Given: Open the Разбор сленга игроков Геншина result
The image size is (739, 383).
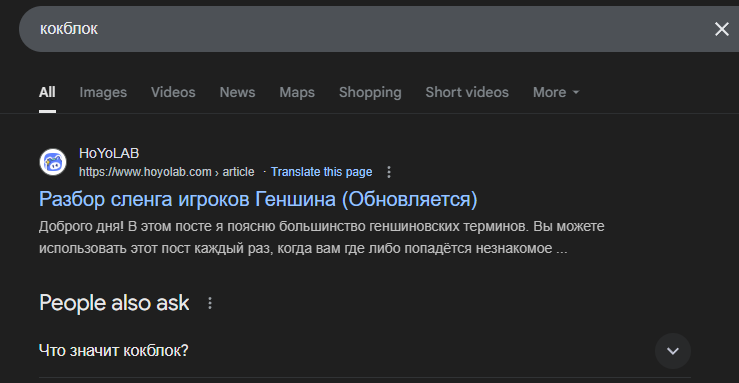Looking at the screenshot, I should [x=258, y=199].
